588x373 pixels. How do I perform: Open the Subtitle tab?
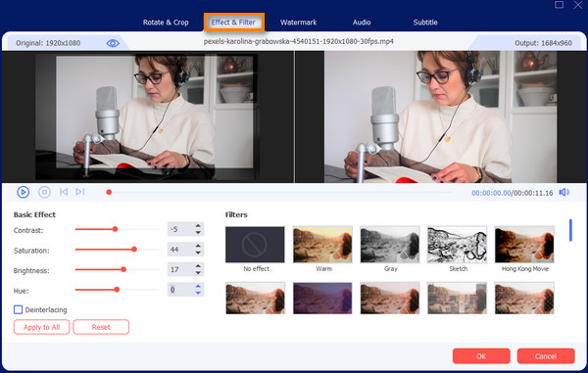pos(425,23)
